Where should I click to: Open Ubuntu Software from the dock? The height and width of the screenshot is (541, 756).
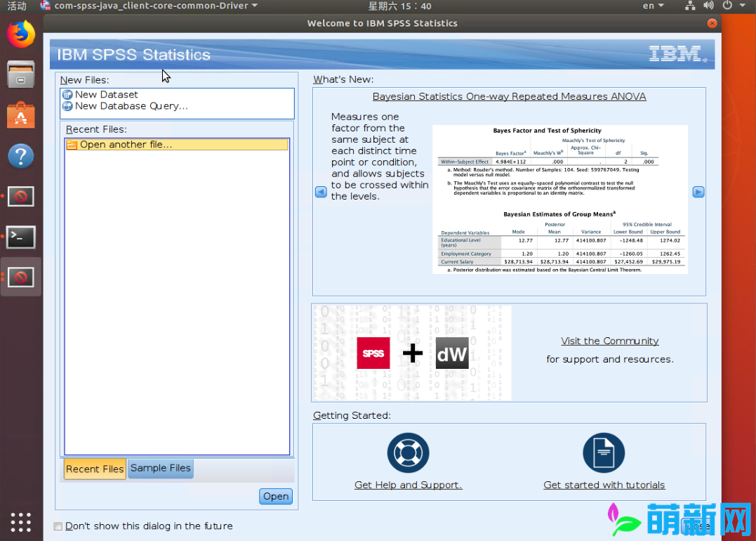click(21, 115)
